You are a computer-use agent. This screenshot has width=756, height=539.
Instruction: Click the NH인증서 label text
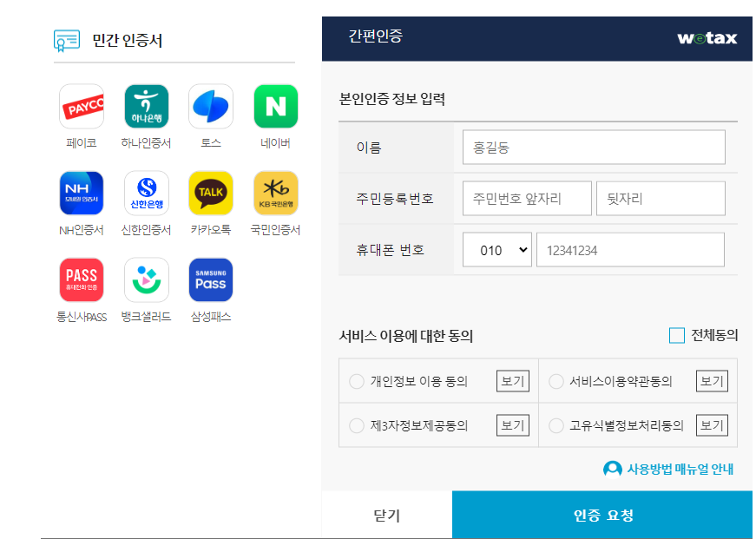pyautogui.click(x=82, y=230)
